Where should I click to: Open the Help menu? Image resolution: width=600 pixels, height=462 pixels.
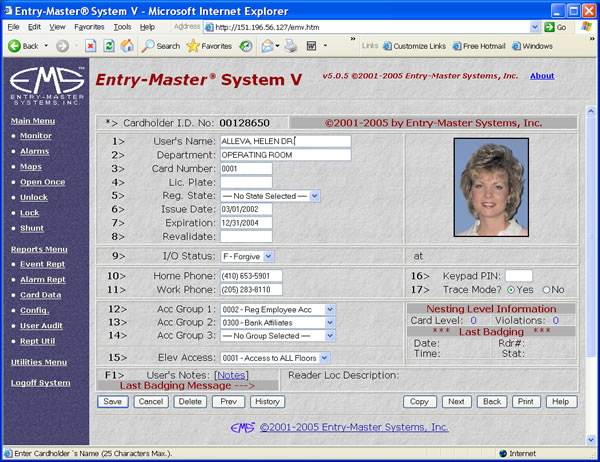click(147, 27)
